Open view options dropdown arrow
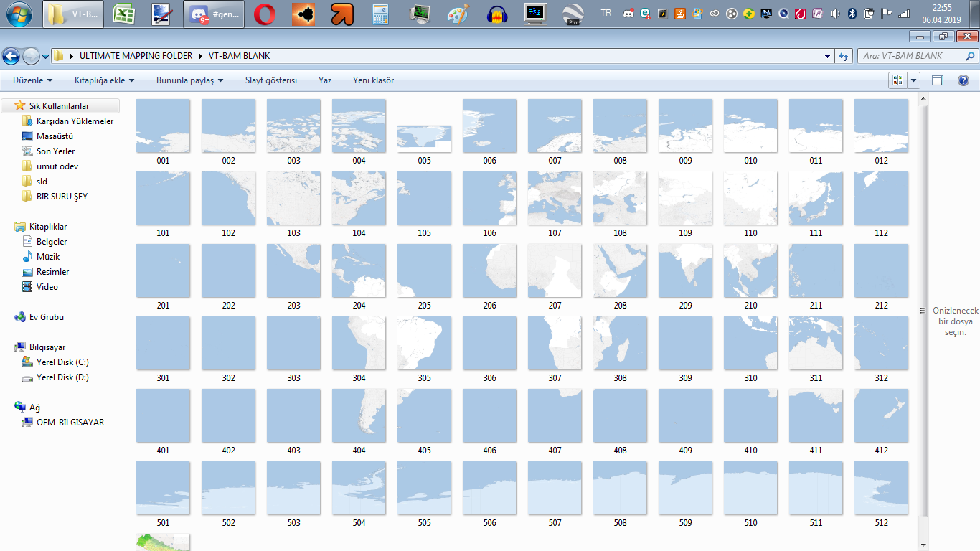Viewport: 980px width, 551px height. 914,80
